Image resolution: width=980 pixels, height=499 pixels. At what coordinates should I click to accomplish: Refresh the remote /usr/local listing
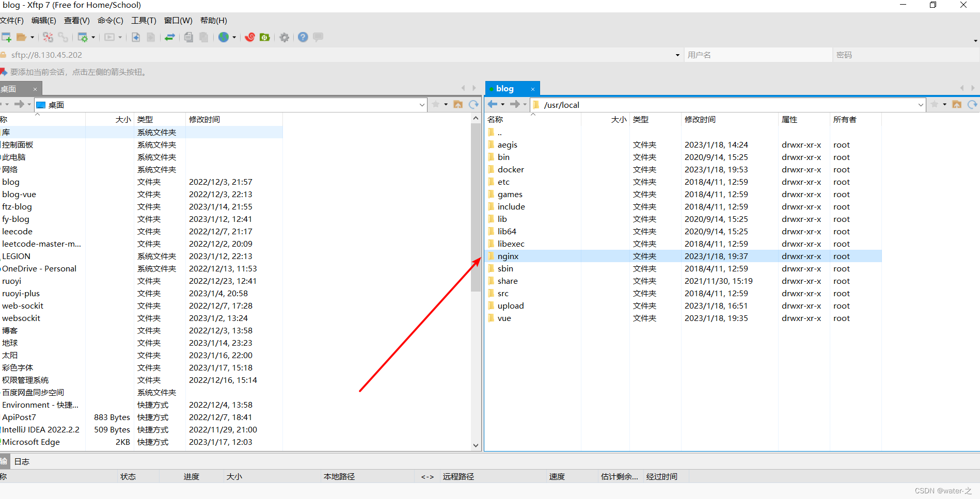tap(972, 105)
